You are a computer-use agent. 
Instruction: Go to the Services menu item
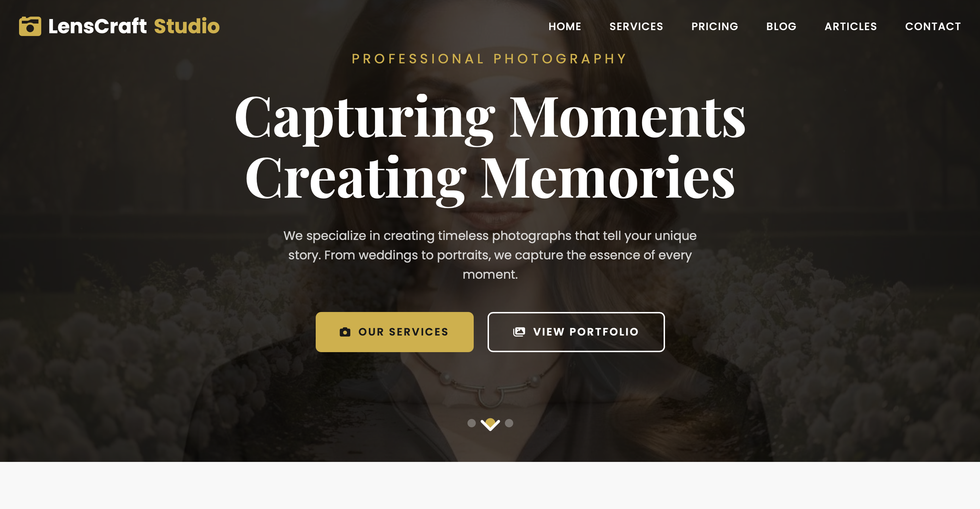point(636,26)
